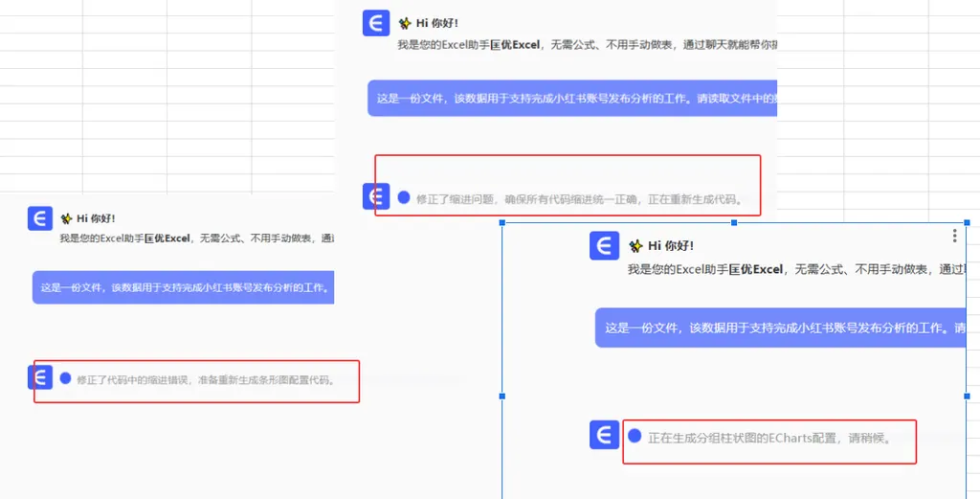Click blue loading dot before "修正了代码中的缩进错误"
Viewport: 980px width, 499px height.
(65, 378)
